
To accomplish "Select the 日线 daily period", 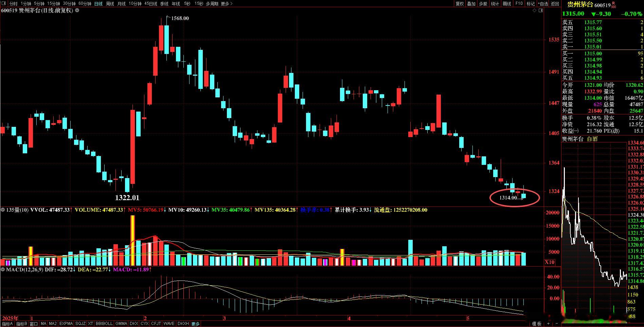I will 99,4.
